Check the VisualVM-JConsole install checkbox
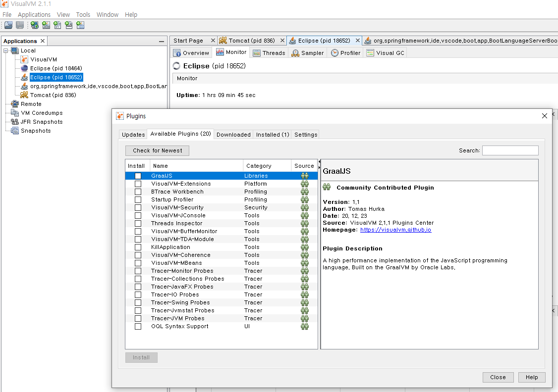 tap(138, 215)
